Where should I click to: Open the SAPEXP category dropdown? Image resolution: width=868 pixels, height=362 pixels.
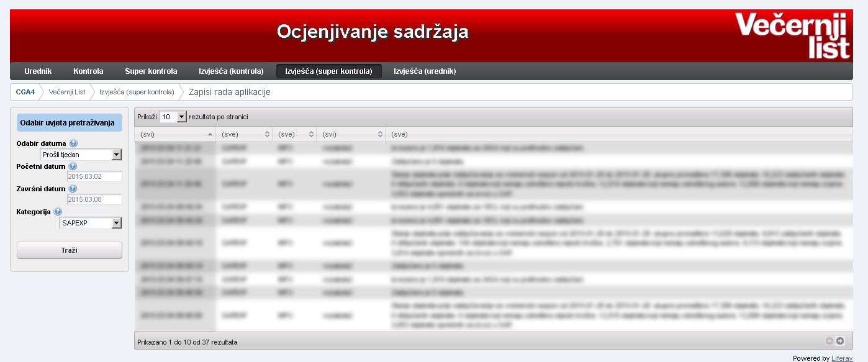click(91, 223)
